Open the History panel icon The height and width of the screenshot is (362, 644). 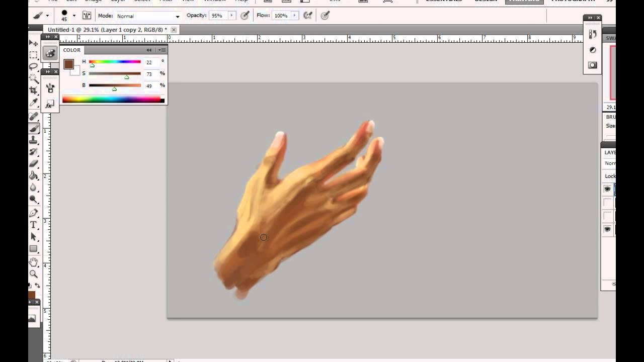tap(592, 34)
